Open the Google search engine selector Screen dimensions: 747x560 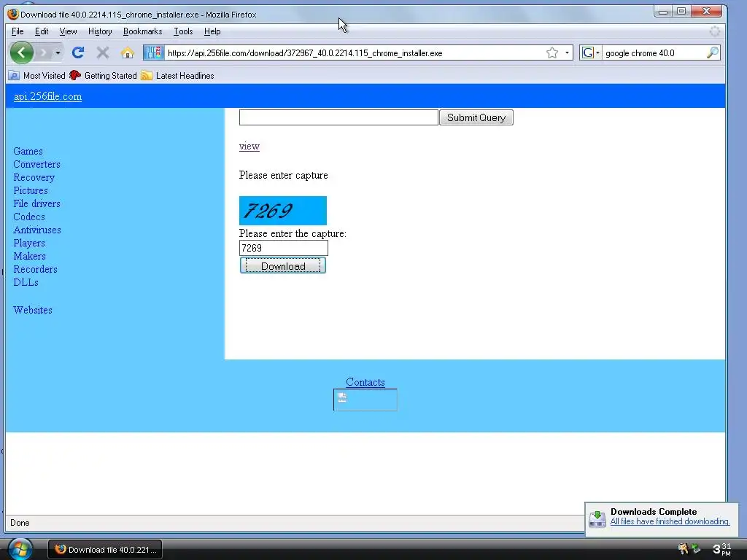[591, 52]
